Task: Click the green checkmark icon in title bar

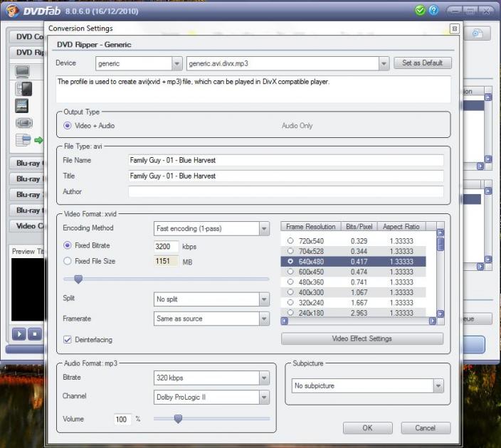Action: coord(420,11)
